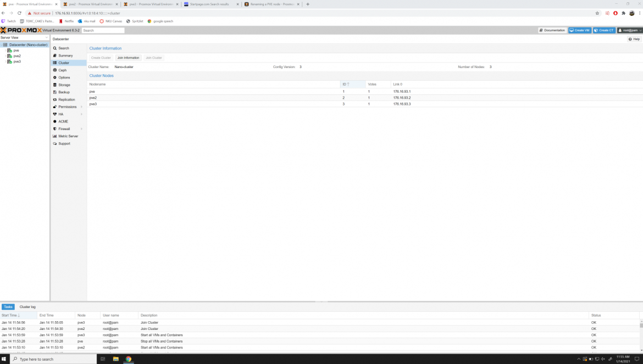Switch to the Renaming a PVE node tab

[x=271, y=4]
